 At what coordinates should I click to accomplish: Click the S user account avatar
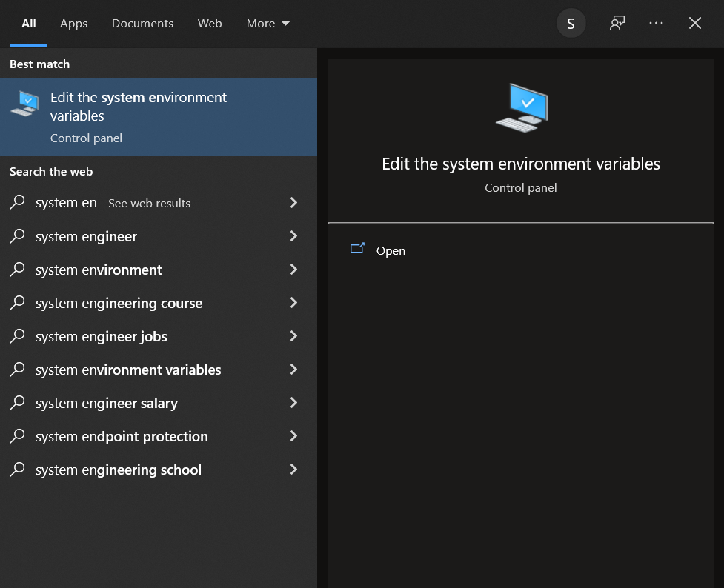[571, 24]
